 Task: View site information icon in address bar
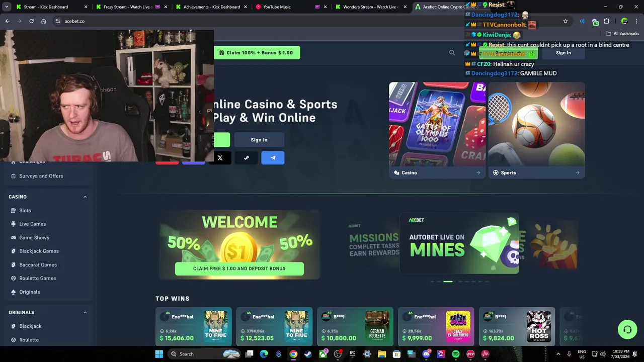[x=58, y=21]
